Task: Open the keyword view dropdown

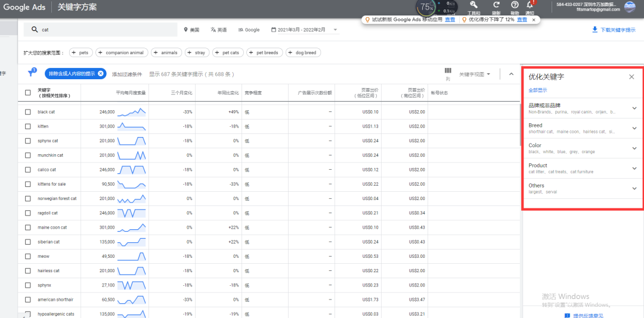Action: pos(475,74)
